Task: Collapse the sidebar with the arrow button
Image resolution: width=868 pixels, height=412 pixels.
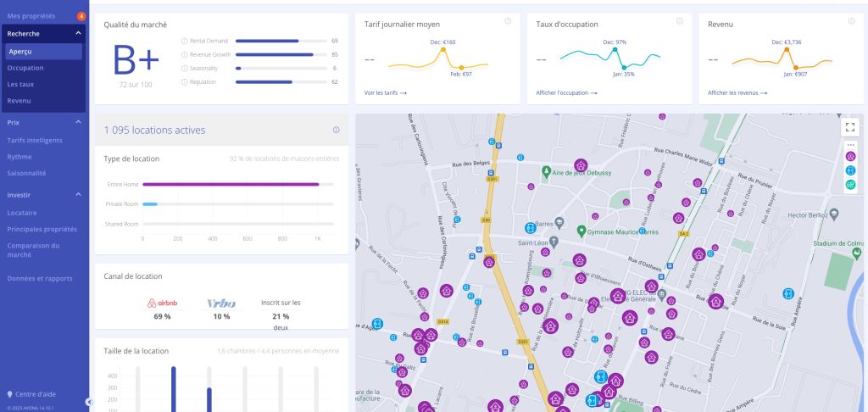Action: pos(88,401)
